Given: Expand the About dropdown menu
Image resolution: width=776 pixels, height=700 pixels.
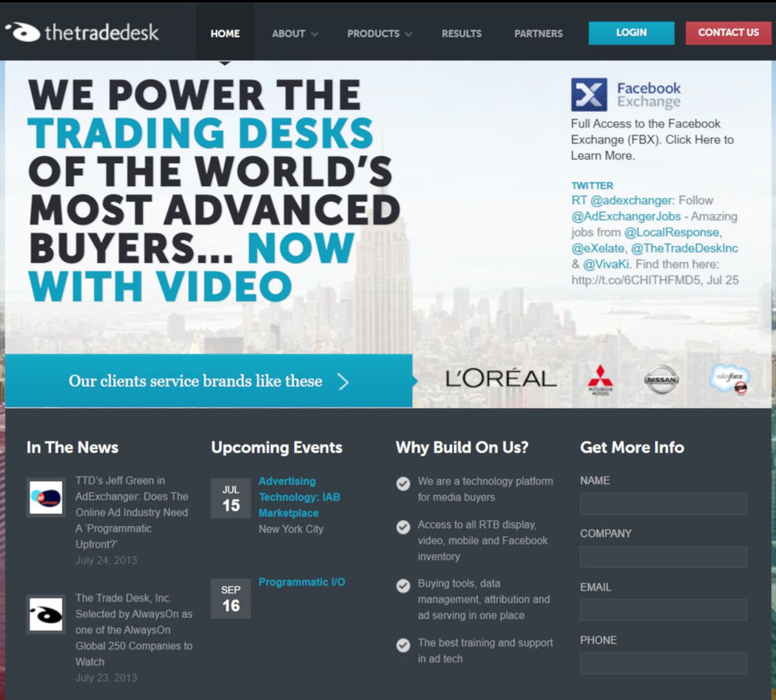Looking at the screenshot, I should (295, 34).
